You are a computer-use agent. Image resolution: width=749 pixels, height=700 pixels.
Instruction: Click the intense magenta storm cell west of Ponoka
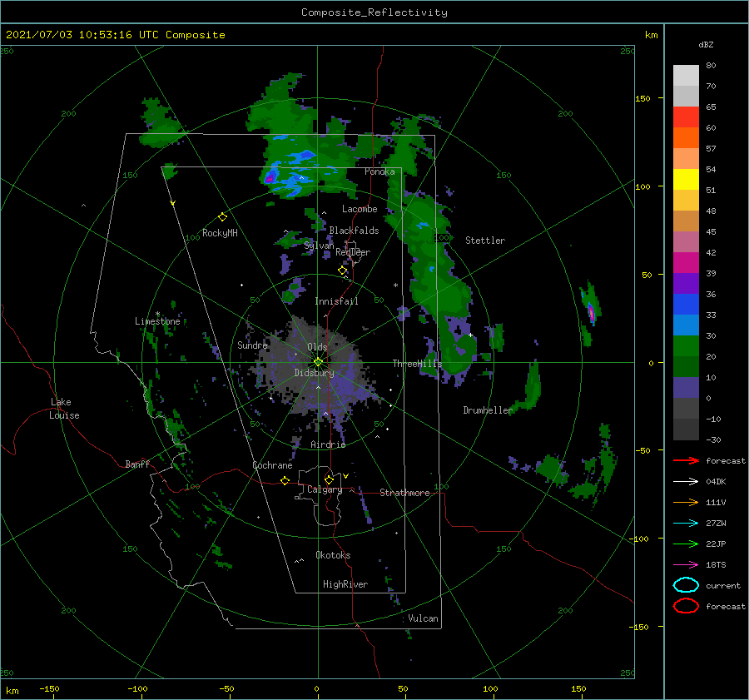pyautogui.click(x=270, y=178)
